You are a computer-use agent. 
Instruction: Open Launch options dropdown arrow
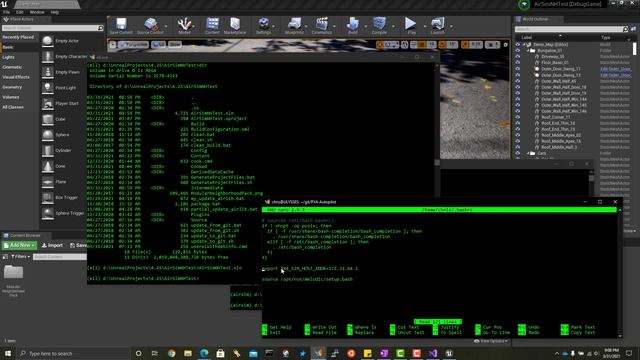451,26
